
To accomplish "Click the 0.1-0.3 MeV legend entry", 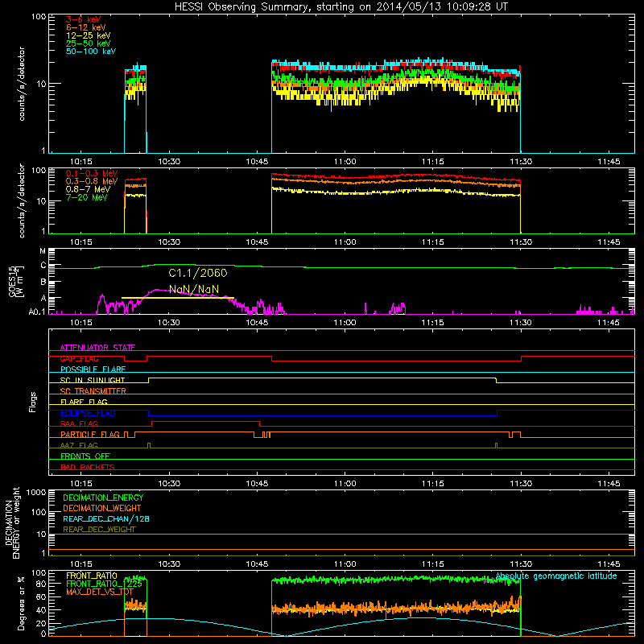I will point(92,173).
